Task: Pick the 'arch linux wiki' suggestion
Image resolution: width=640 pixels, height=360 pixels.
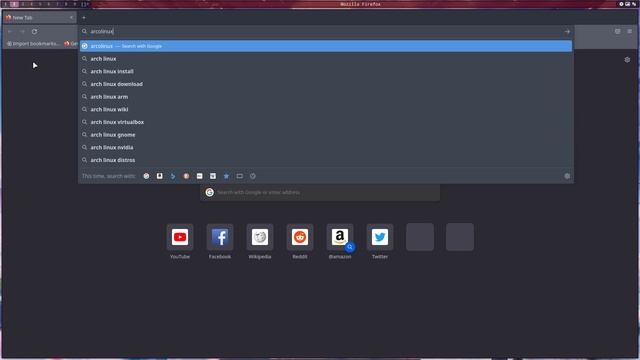Action: (326, 109)
